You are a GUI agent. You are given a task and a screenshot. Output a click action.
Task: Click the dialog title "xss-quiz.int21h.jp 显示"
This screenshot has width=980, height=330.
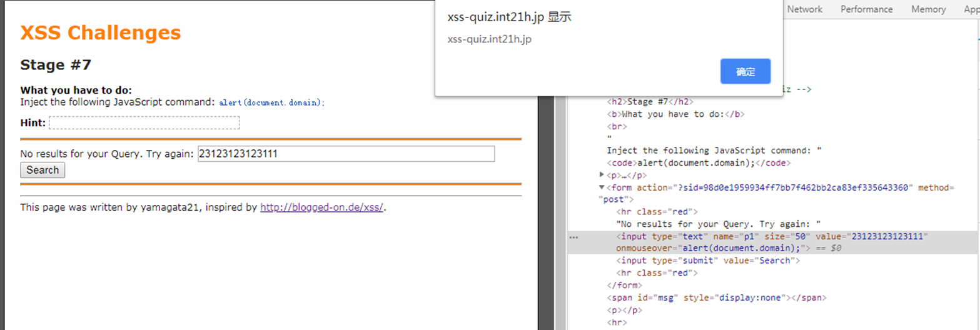point(509,17)
